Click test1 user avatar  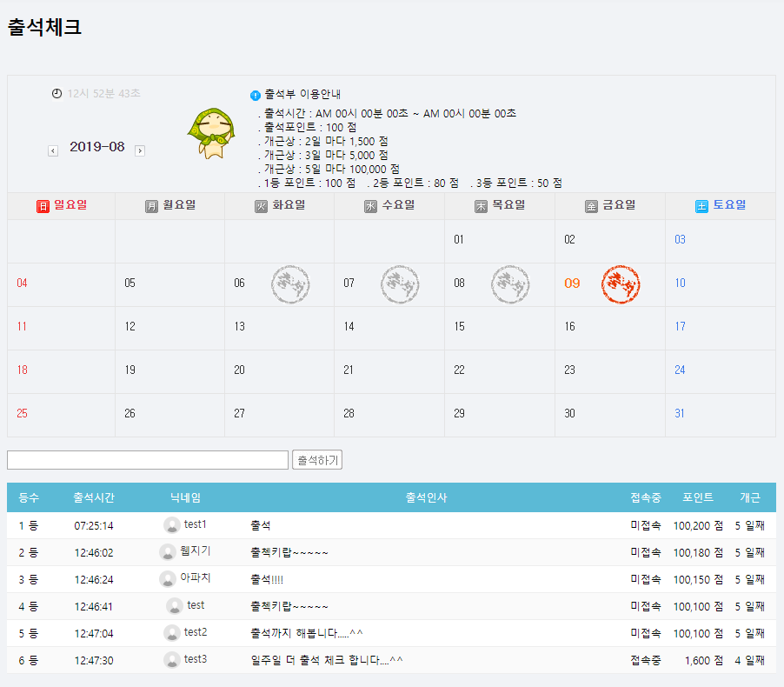(172, 525)
